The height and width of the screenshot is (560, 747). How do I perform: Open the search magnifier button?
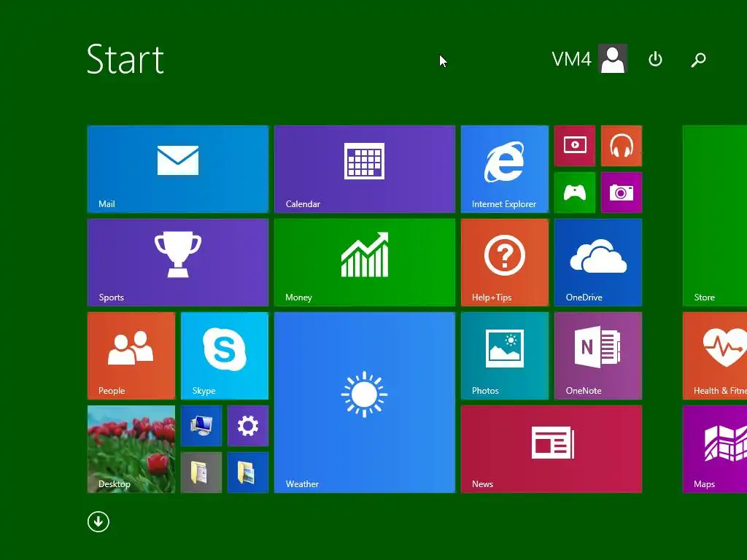tap(698, 60)
